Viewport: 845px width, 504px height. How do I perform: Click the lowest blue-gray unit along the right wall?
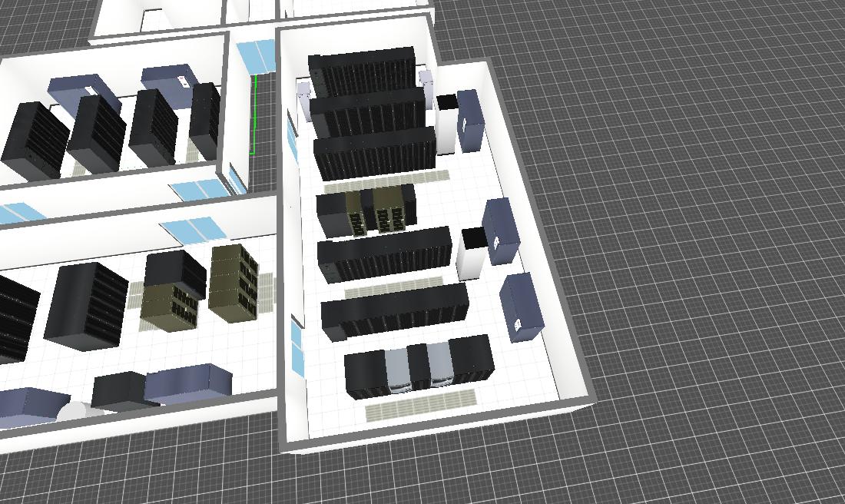coord(521,306)
